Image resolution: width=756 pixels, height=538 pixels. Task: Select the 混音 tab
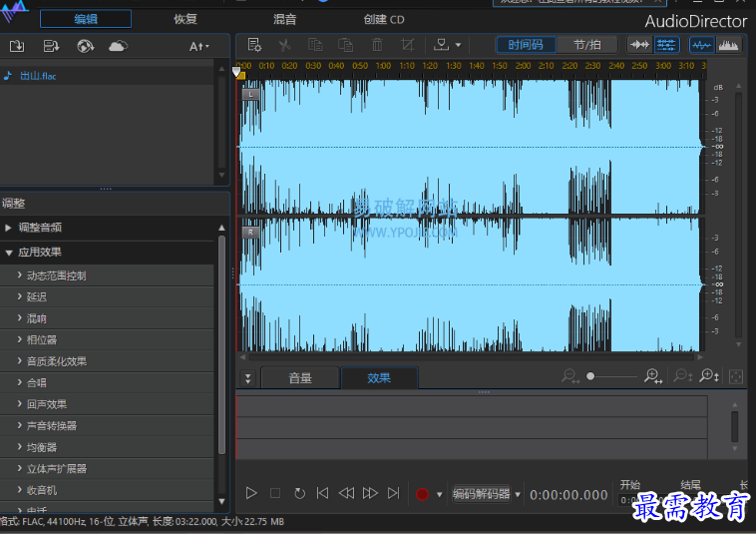pyautogui.click(x=284, y=19)
